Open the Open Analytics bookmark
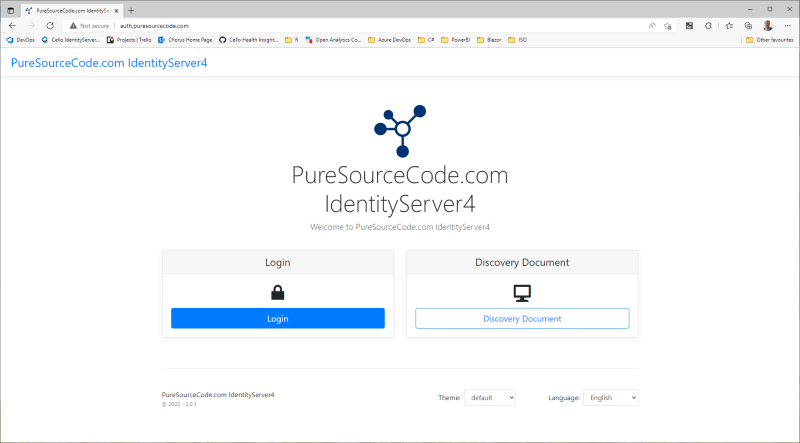Viewport: 800px width, 443px height. 333,40
